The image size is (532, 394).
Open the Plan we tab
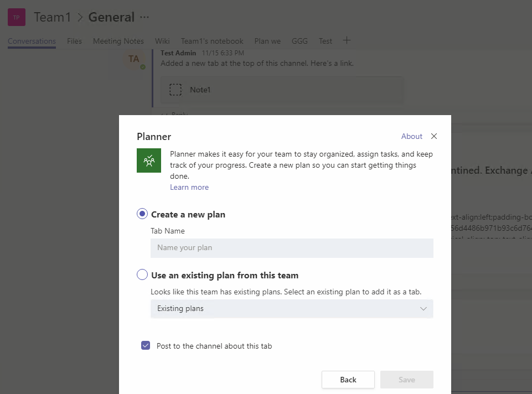click(x=267, y=41)
